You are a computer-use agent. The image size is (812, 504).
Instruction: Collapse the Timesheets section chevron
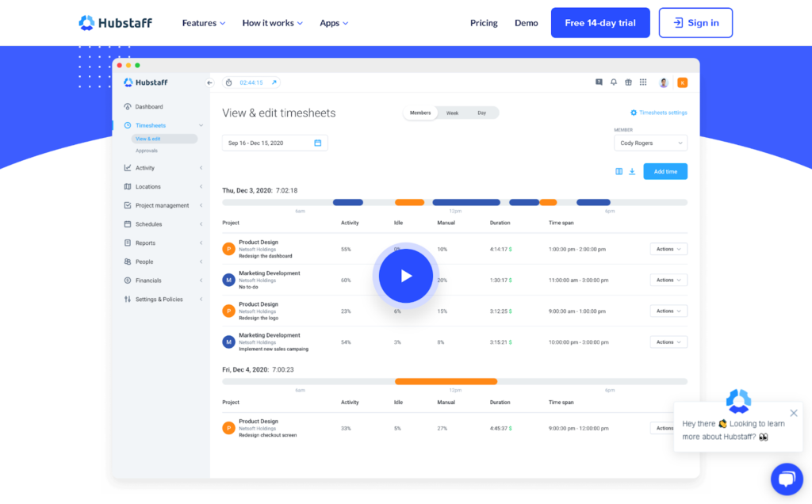coord(201,125)
